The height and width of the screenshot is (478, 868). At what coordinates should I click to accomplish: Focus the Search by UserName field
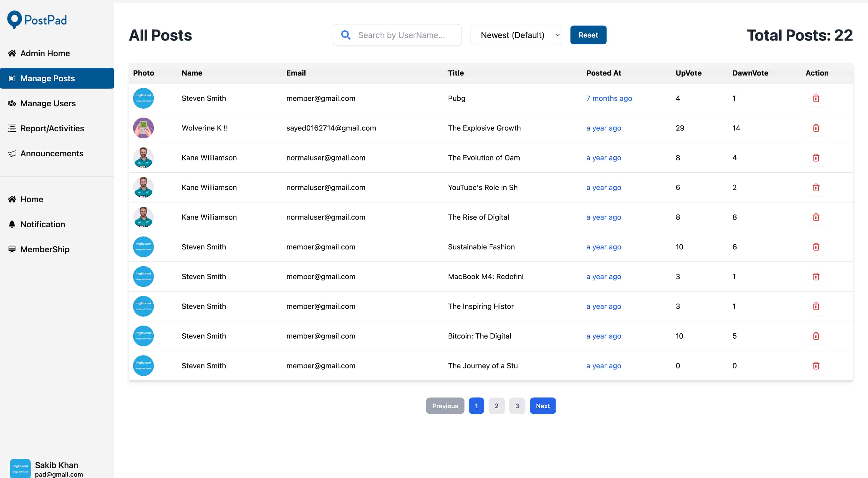click(397, 35)
